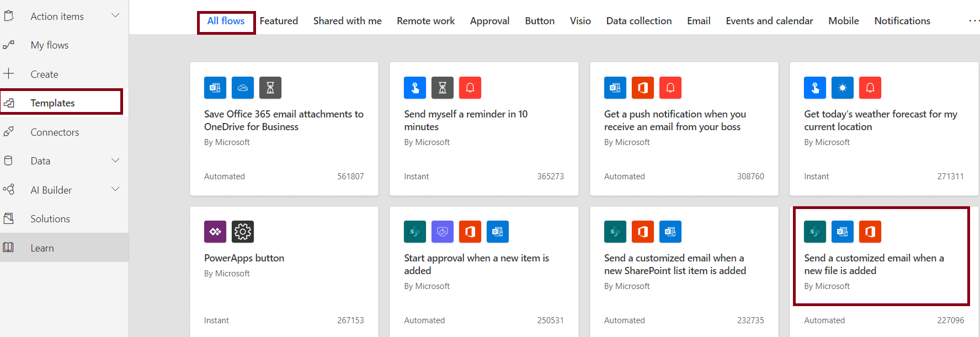Click the Approvals purple icon on the approval card
Viewport: 980px width, 337px height.
tap(443, 232)
